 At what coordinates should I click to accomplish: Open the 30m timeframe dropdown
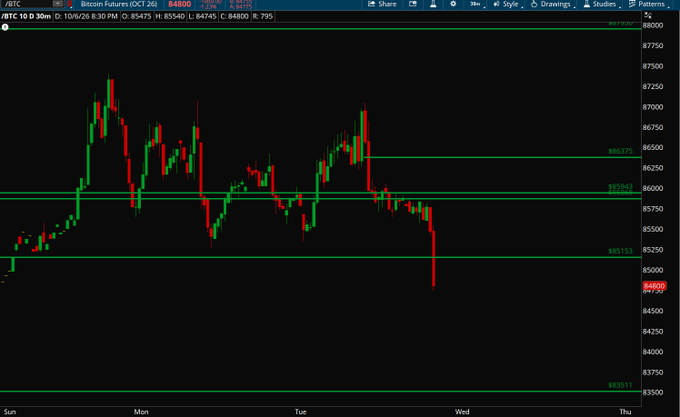click(x=477, y=4)
